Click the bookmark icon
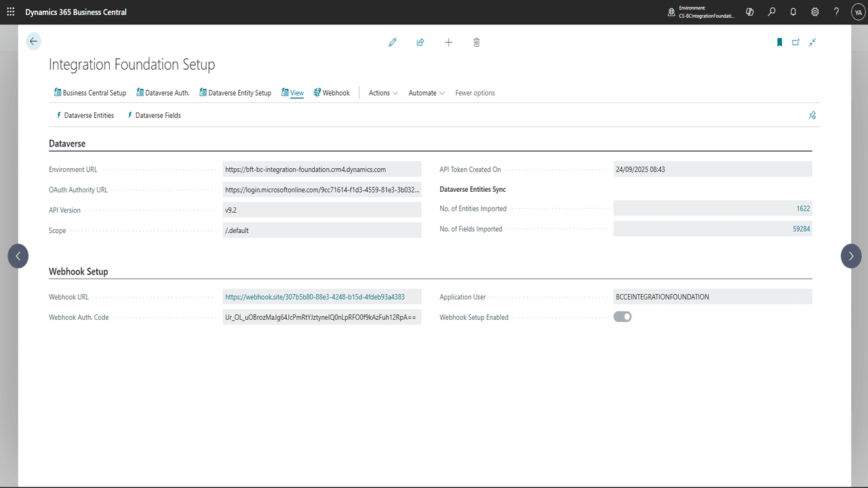The height and width of the screenshot is (488, 868). click(x=780, y=42)
